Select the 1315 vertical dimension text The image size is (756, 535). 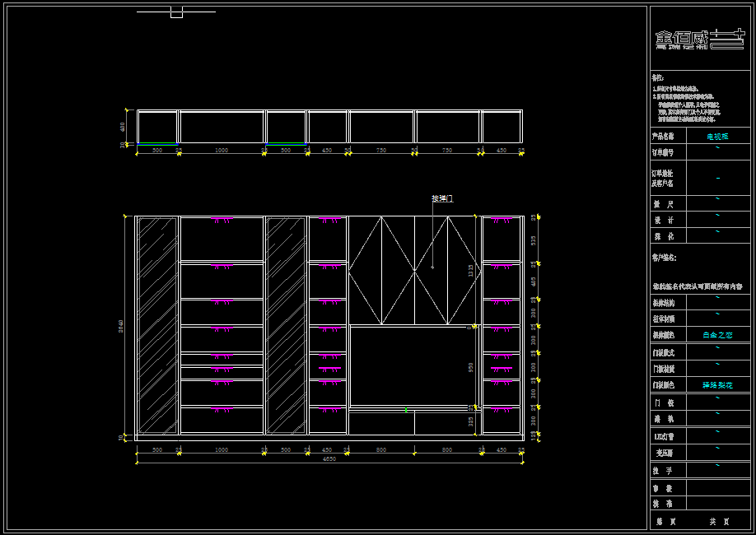(x=471, y=270)
